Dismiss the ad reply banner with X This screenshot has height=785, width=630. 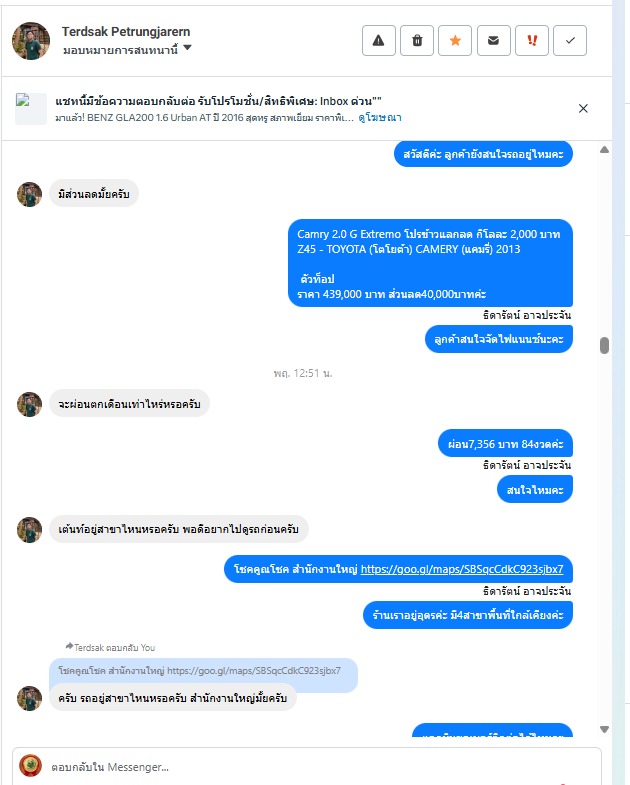point(583,109)
